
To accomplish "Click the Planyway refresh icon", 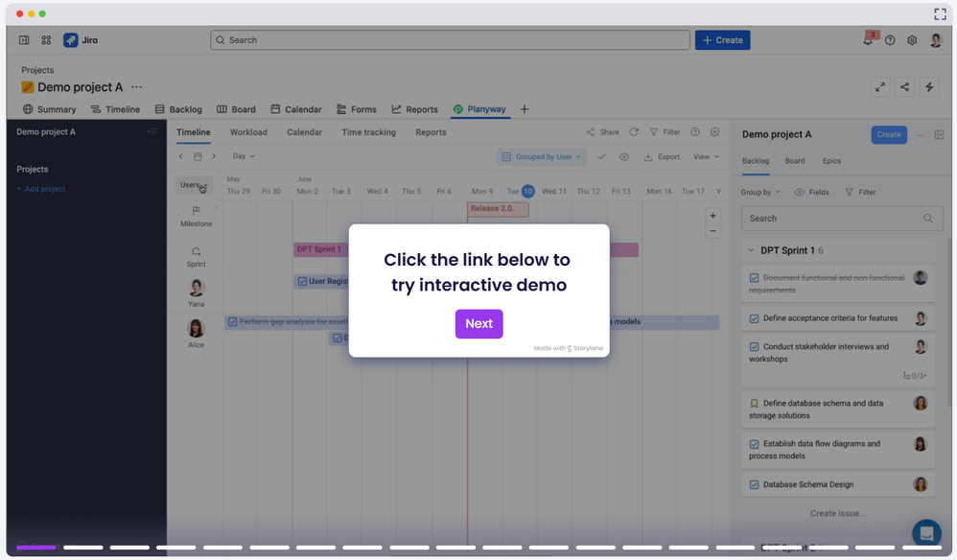I will click(634, 131).
